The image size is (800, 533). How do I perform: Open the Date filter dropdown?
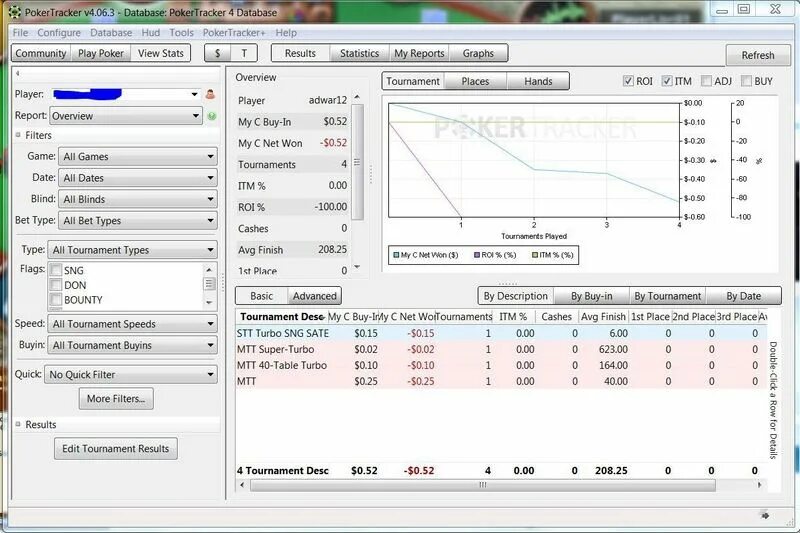pos(138,178)
